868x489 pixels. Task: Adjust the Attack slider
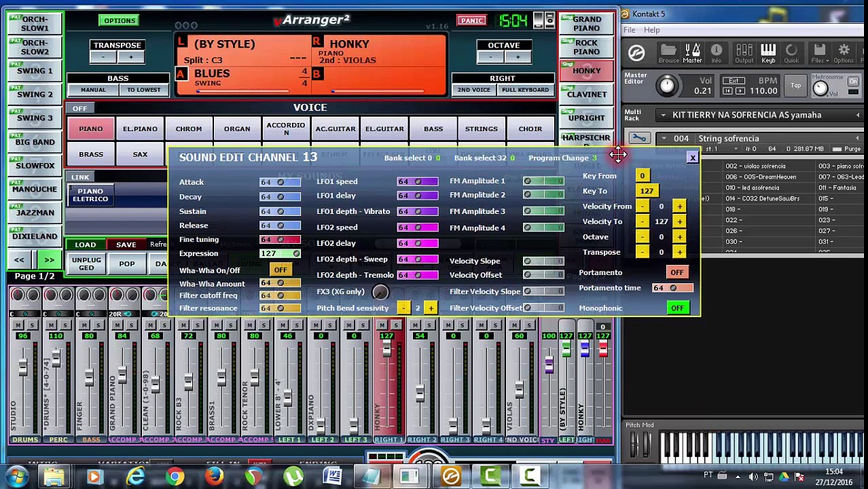click(x=280, y=182)
